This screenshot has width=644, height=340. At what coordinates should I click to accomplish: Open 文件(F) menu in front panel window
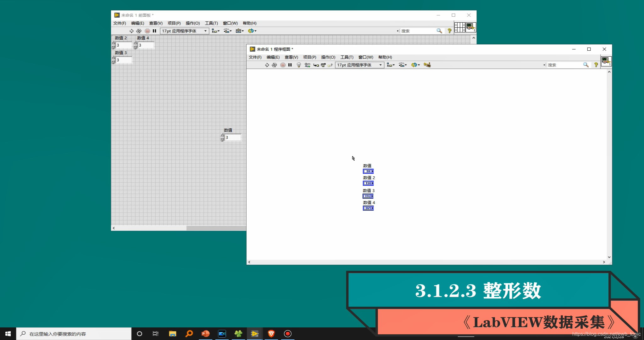[119, 23]
